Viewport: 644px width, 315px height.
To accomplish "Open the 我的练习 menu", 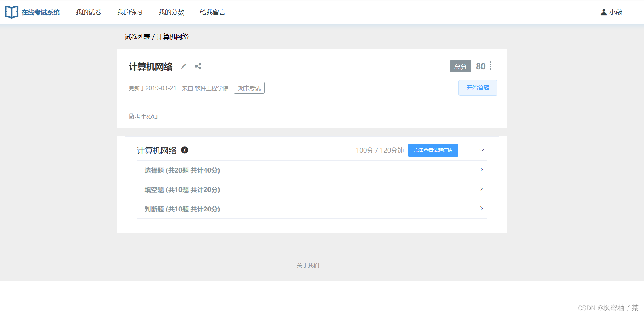I will (130, 12).
